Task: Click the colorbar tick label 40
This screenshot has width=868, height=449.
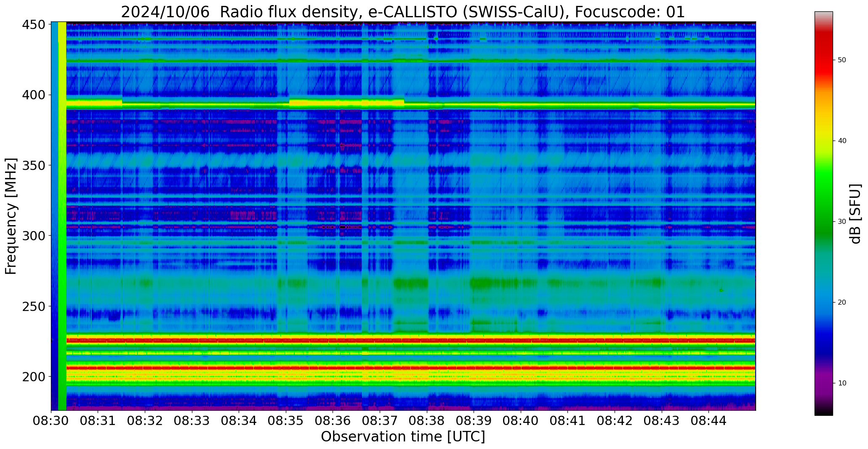Action: [842, 141]
